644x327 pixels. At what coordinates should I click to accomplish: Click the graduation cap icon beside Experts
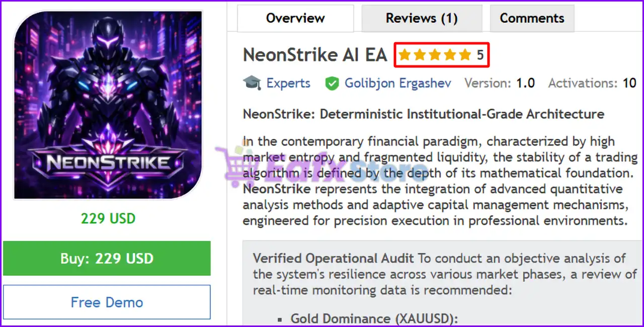pyautogui.click(x=252, y=83)
